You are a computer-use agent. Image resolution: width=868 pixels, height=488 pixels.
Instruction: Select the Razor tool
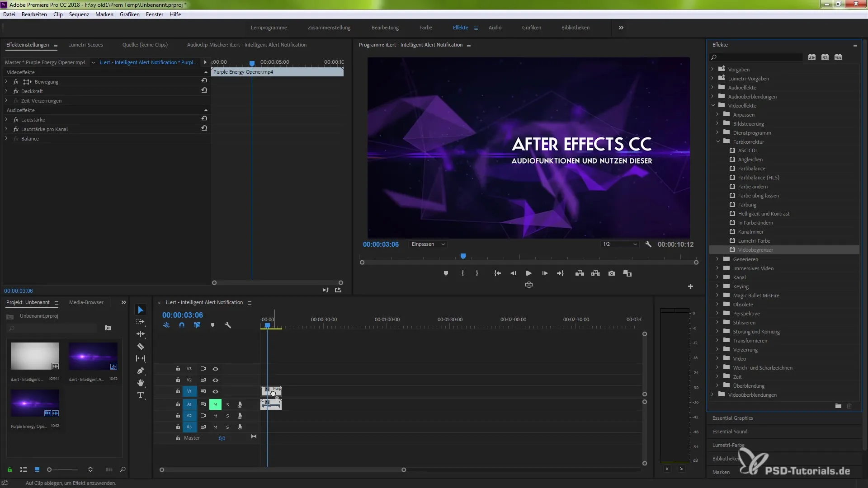pyautogui.click(x=141, y=347)
